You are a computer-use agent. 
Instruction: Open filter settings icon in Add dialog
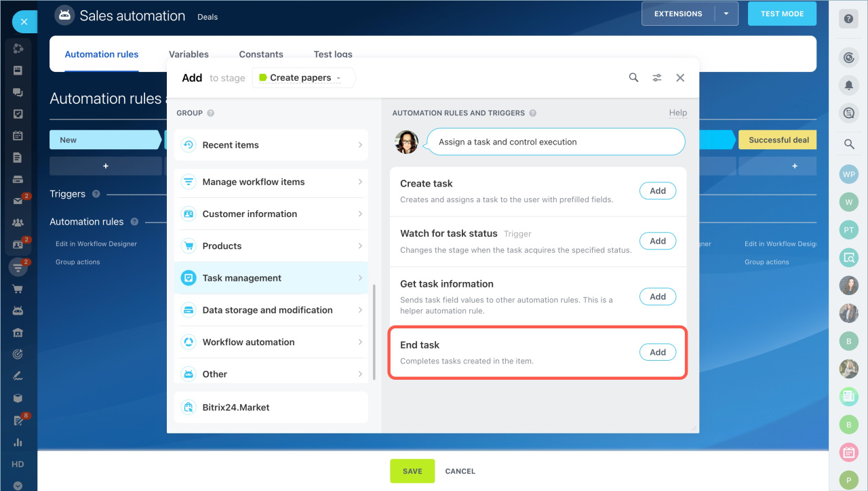[657, 78]
